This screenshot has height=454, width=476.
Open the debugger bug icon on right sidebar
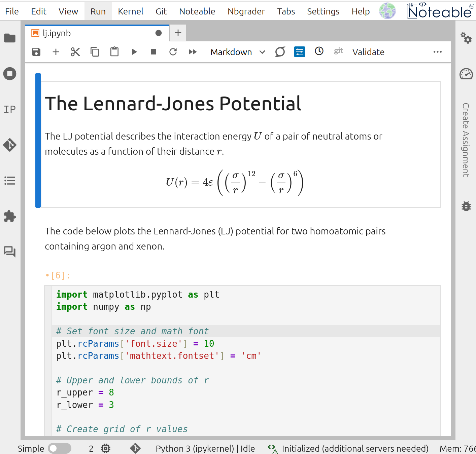[466, 206]
